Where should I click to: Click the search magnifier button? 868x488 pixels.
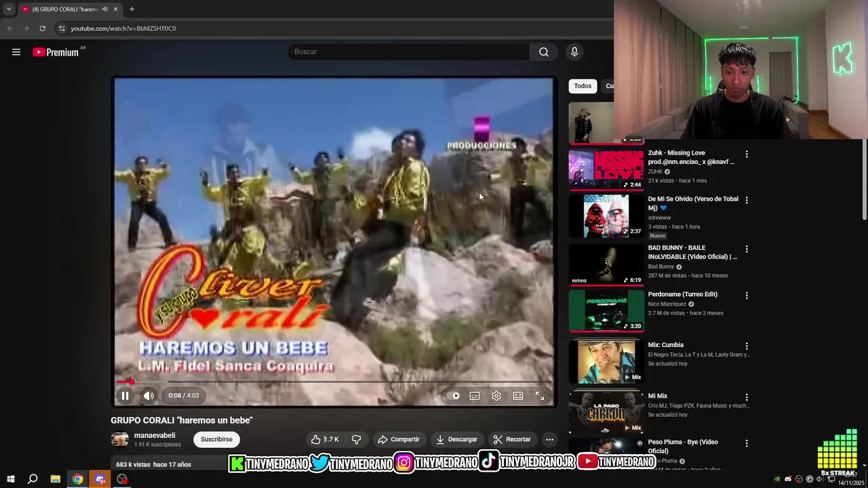544,52
